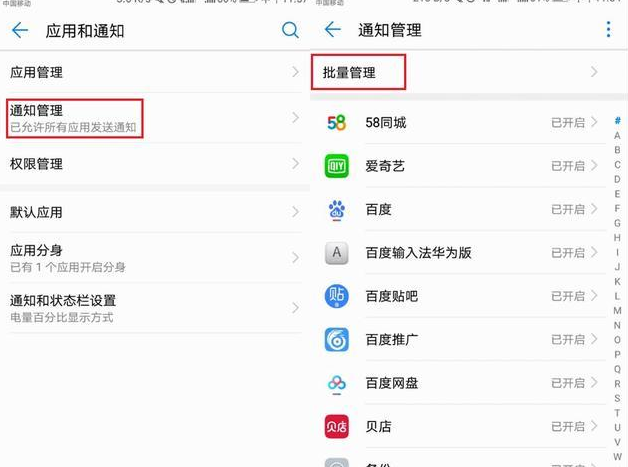
Task: Expand 默认应用 chevron arrow
Action: click(296, 212)
